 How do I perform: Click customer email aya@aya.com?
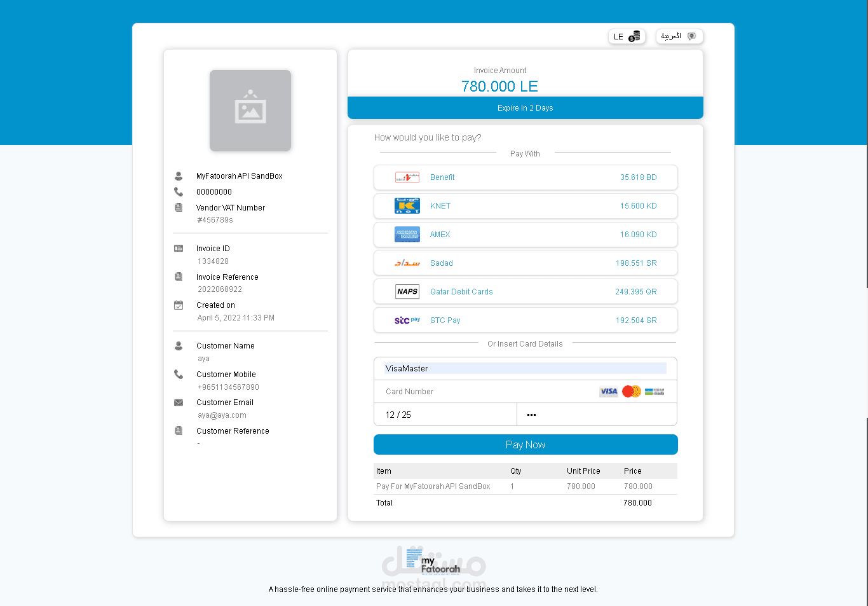pyautogui.click(x=222, y=415)
